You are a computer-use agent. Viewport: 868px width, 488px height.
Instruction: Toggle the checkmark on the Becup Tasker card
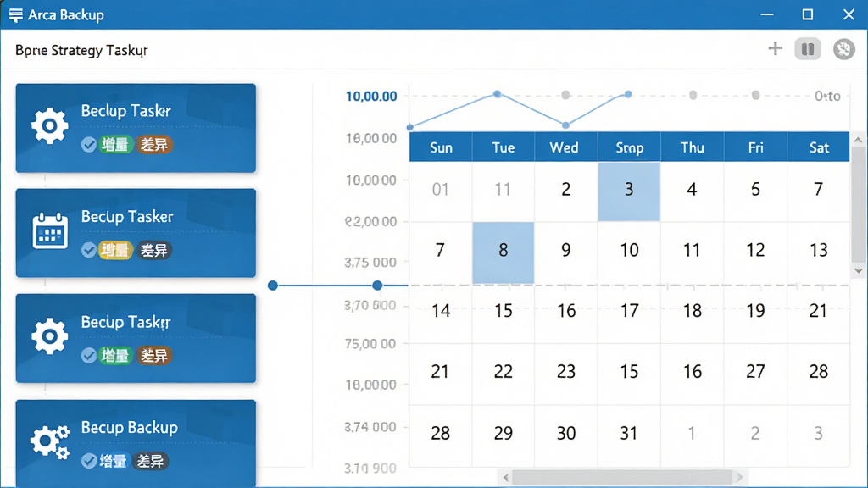coord(88,250)
